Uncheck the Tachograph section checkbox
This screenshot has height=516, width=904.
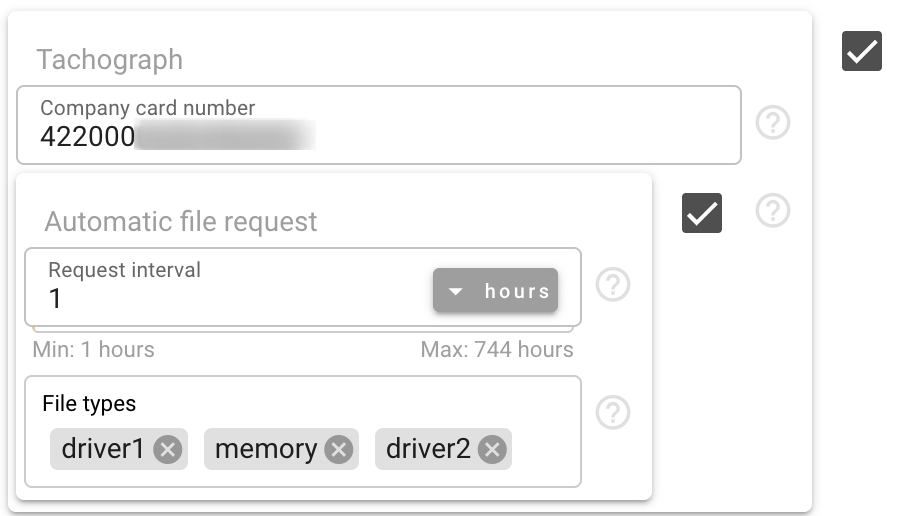click(x=861, y=51)
